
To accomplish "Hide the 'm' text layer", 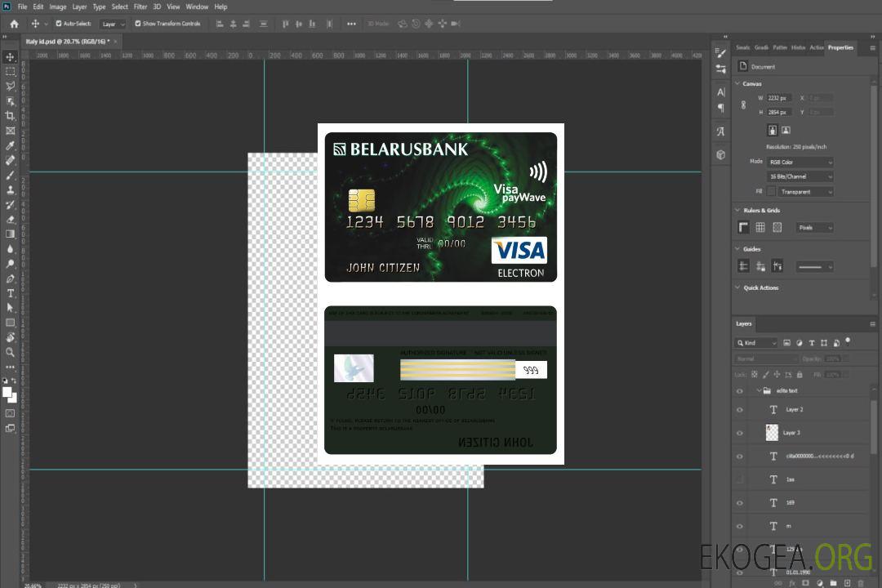I will coord(740,527).
